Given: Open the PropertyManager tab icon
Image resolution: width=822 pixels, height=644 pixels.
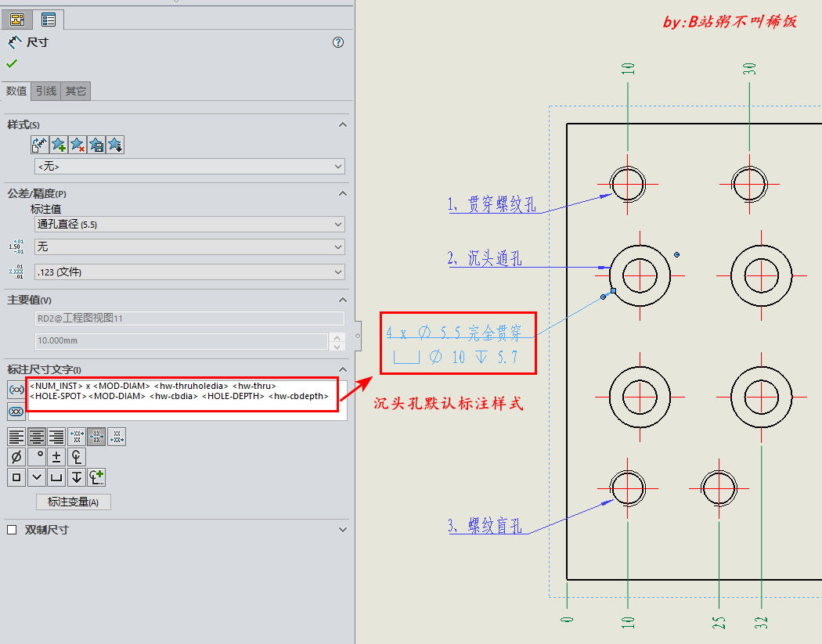Looking at the screenshot, I should tap(17, 20).
